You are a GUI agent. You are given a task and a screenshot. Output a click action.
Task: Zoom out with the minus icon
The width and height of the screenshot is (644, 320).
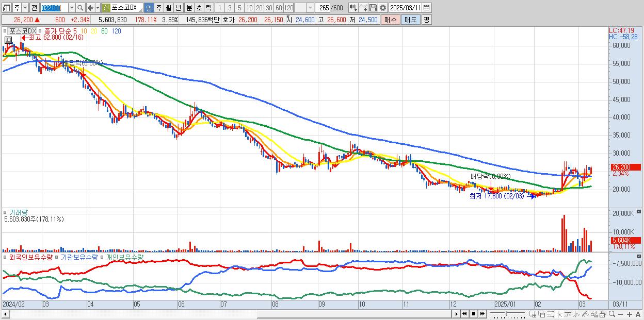621,314
